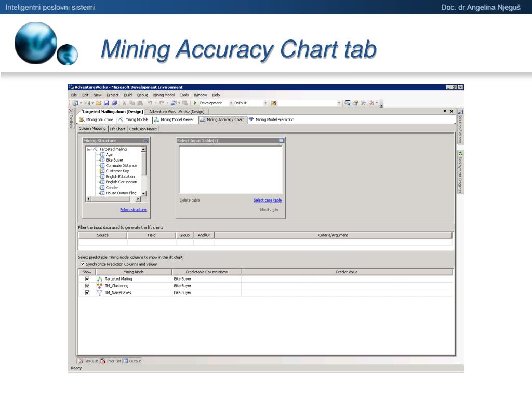This screenshot has width=532, height=399.
Task: Click the icon left of the empty combo box
Action: tap(274, 103)
